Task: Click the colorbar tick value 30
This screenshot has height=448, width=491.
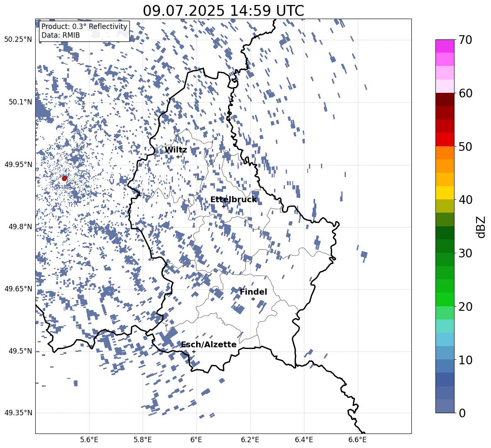Action: coord(466,253)
